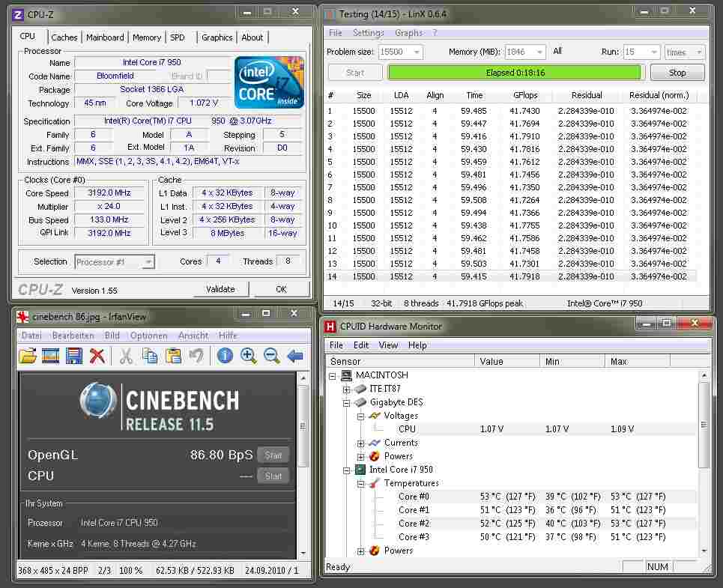The height and width of the screenshot is (588, 723).
Task: Select the ITE IT87 chip icon
Action: click(360, 389)
